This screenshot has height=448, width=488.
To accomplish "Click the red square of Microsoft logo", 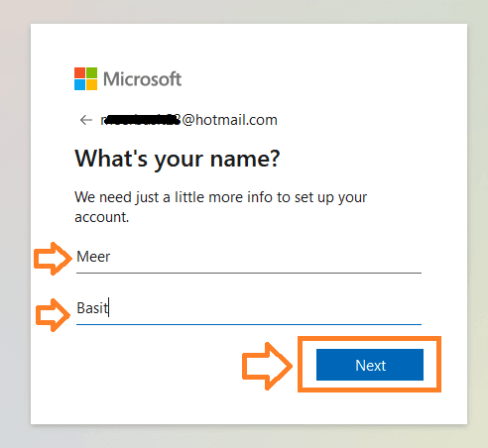I will point(79,72).
